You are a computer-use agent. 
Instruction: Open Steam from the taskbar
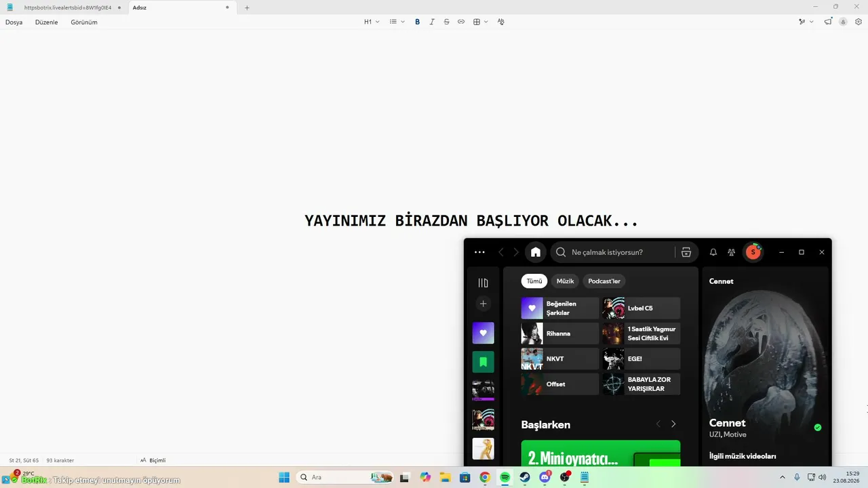525,477
